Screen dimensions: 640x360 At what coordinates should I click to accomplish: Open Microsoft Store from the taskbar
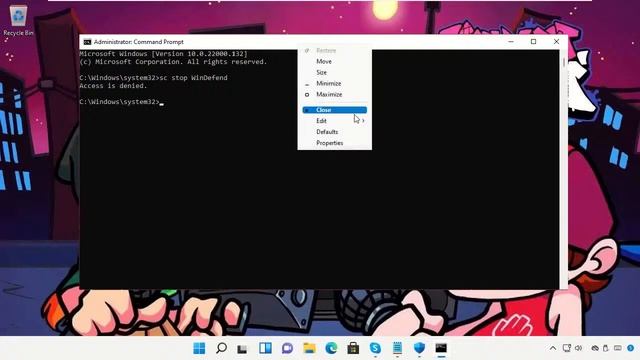click(353, 348)
